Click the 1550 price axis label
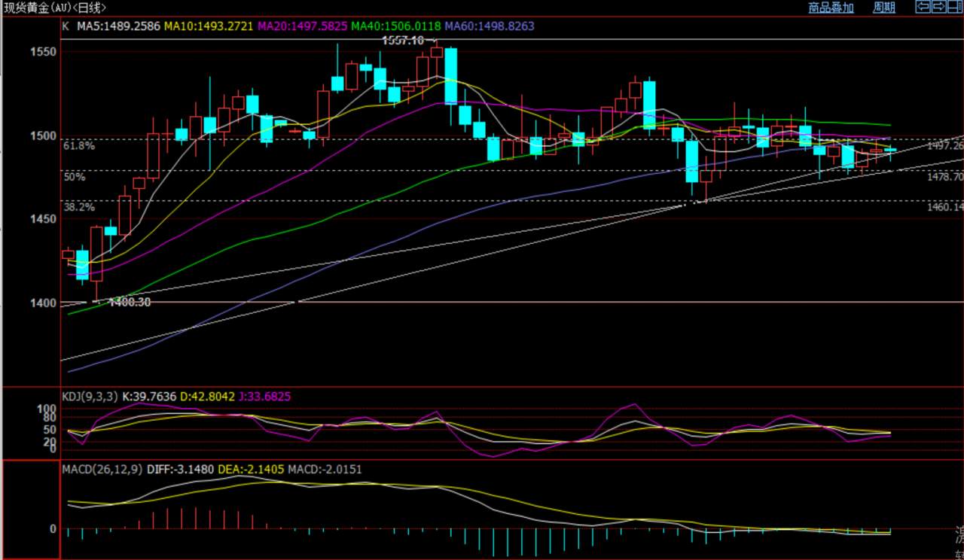This screenshot has width=964, height=560. [44, 52]
